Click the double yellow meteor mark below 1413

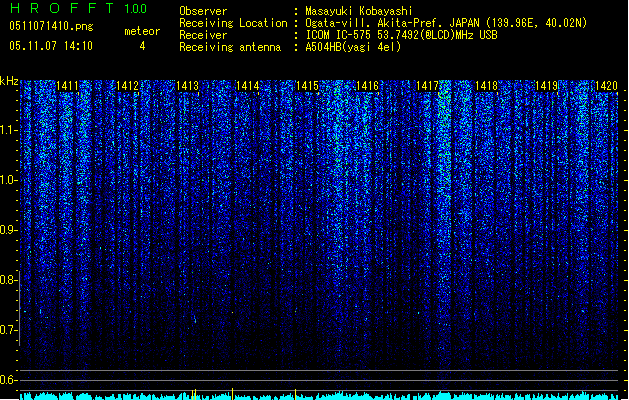tap(194, 394)
